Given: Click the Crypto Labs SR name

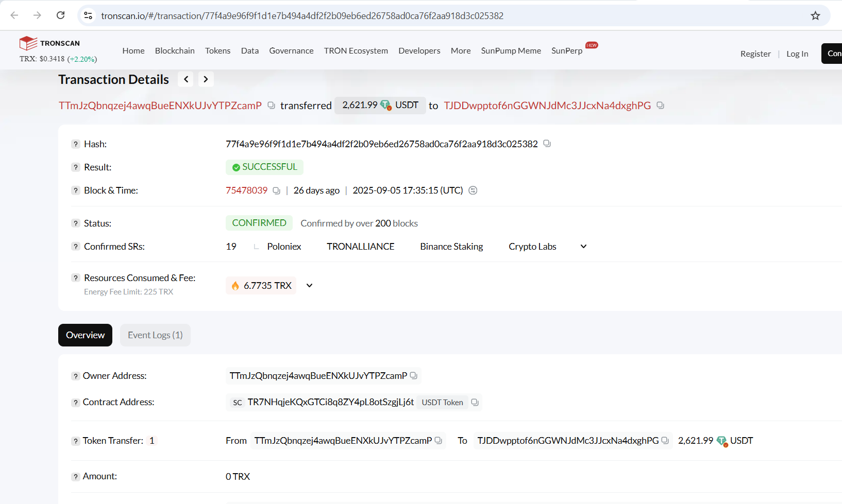Looking at the screenshot, I should [x=532, y=247].
